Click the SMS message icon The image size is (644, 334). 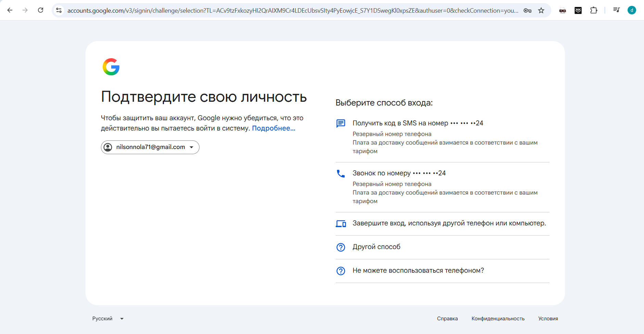tap(341, 123)
